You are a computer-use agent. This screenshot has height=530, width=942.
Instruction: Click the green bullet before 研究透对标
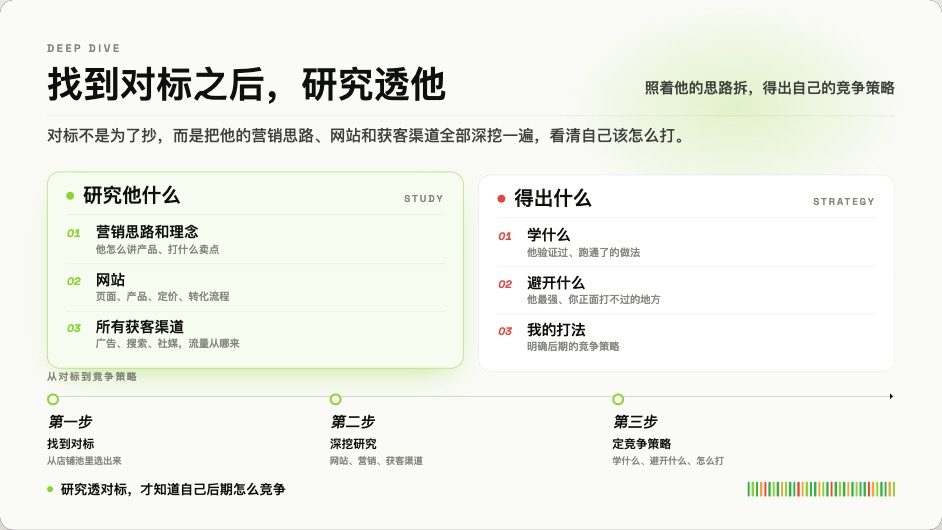pyautogui.click(x=50, y=489)
